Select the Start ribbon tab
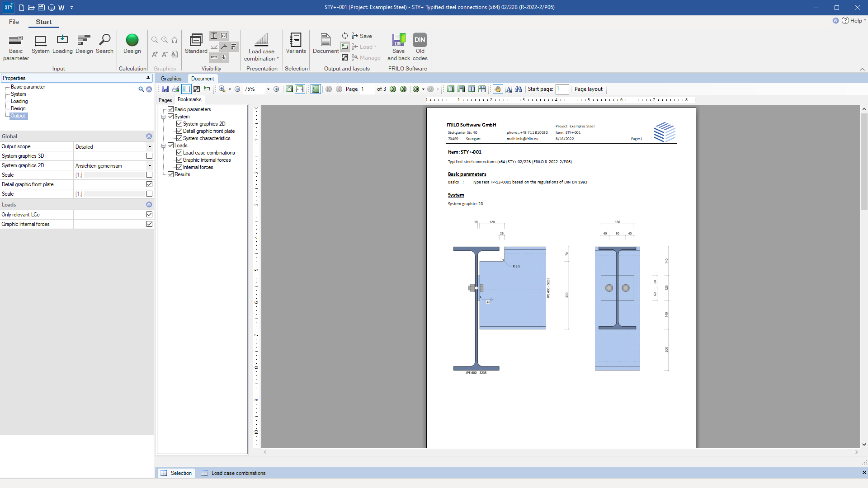Viewport: 868px width, 488px height. [x=44, y=22]
